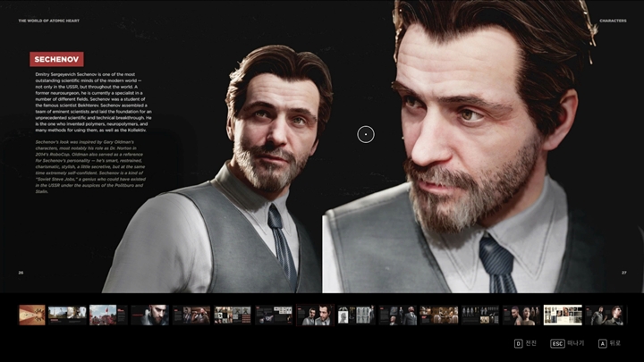Image resolution: width=644 pixels, height=362 pixels.
Task: Click page number 27 at right
Action: pyautogui.click(x=623, y=273)
